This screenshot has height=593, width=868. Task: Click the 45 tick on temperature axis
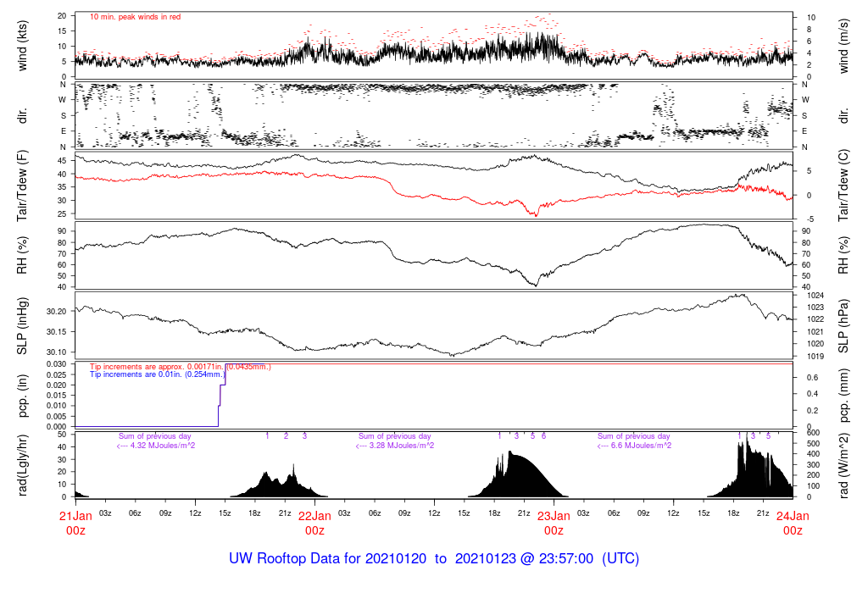(x=62, y=161)
